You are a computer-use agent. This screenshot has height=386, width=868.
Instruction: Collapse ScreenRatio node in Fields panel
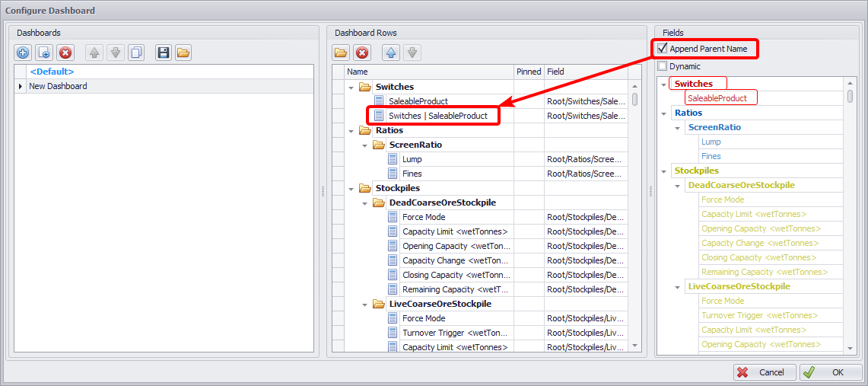pos(678,127)
